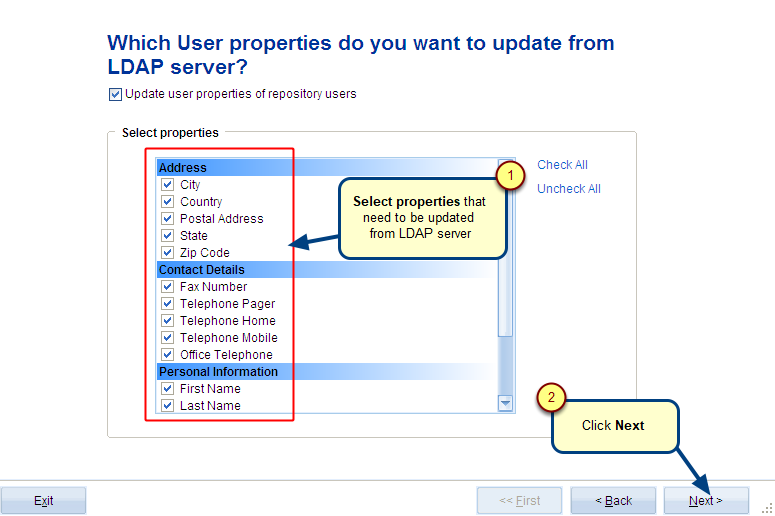Toggle the Last Name checkbox

(x=168, y=406)
